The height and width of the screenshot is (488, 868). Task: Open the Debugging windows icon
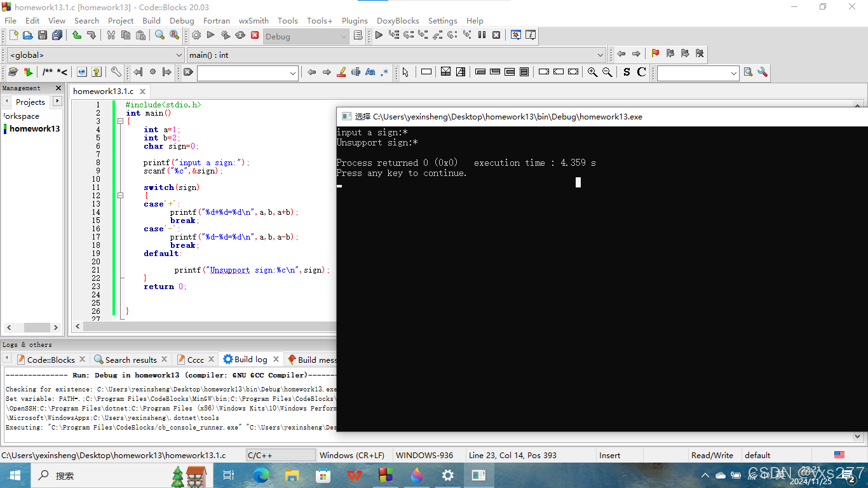(x=516, y=36)
